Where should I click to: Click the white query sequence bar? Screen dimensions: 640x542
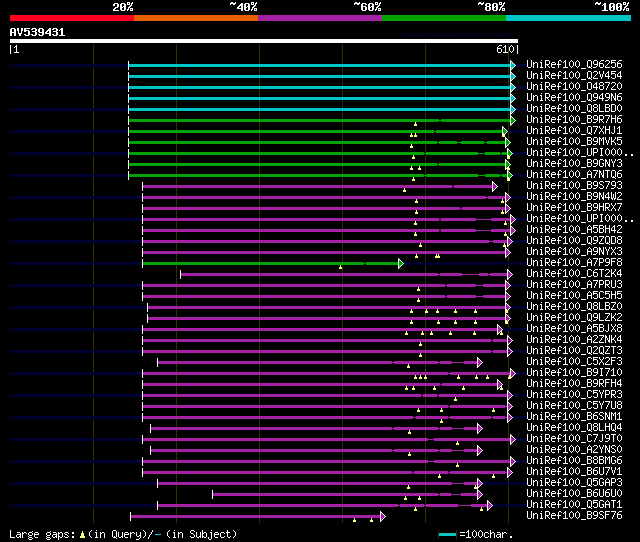(264, 41)
